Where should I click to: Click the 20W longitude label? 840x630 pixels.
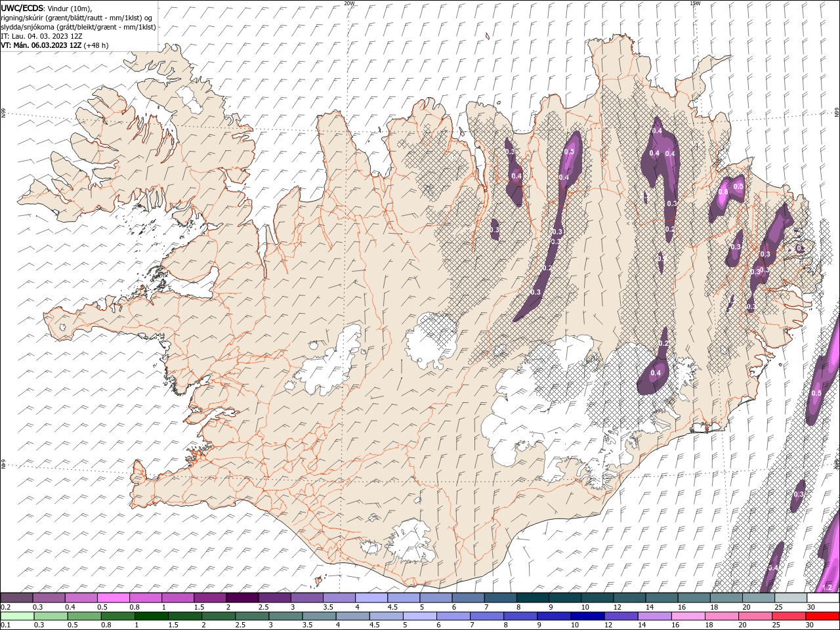350,3
